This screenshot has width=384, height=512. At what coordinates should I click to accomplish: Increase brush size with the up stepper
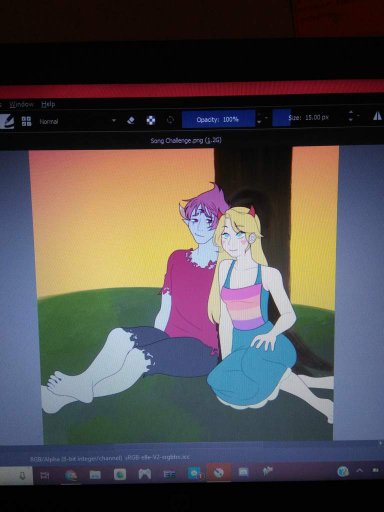tap(350, 113)
